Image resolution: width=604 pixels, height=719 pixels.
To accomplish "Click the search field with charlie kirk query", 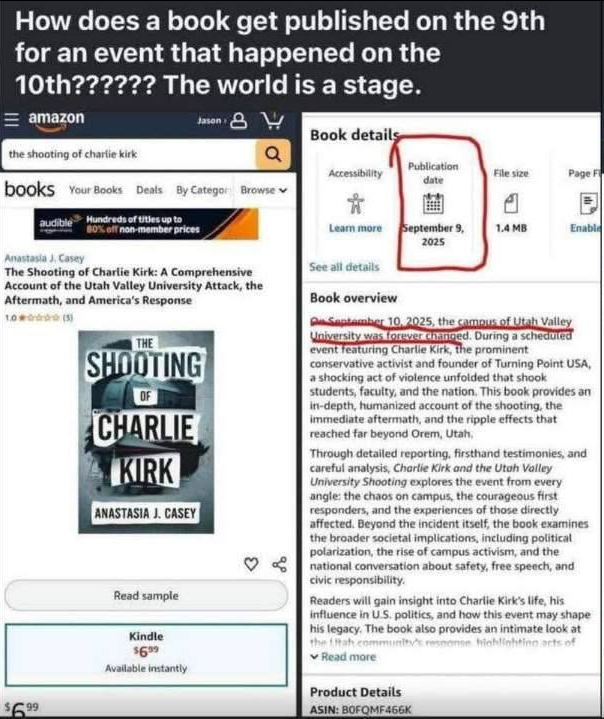I will (129, 155).
